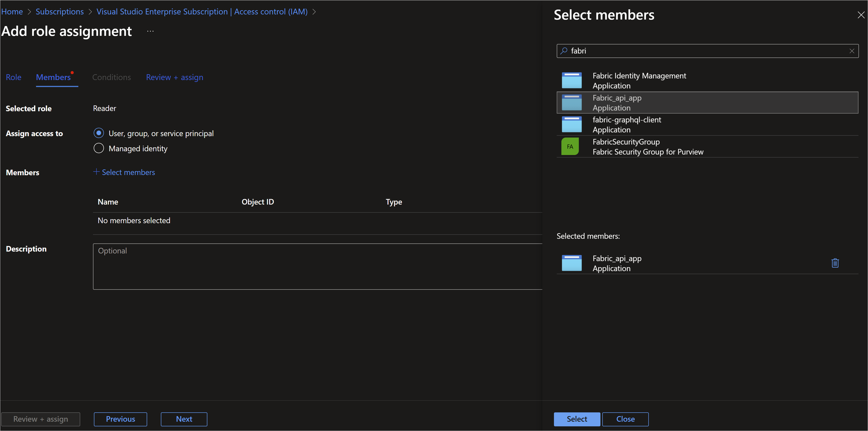Click No members selected text
Screen dimensions: 868x431
click(134, 221)
